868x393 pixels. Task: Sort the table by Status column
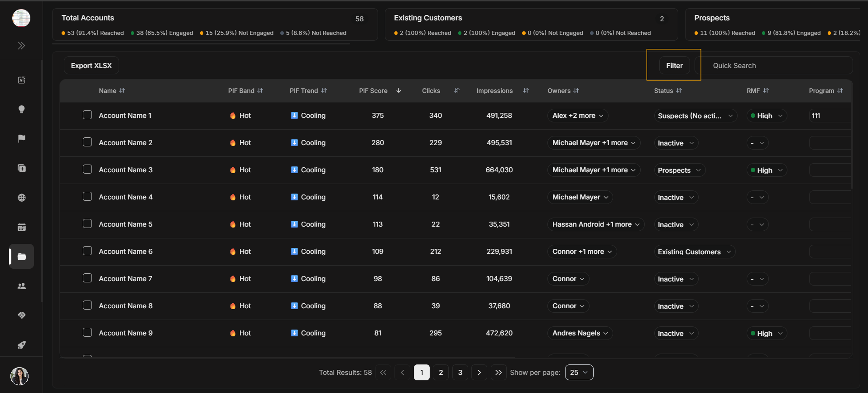click(679, 91)
